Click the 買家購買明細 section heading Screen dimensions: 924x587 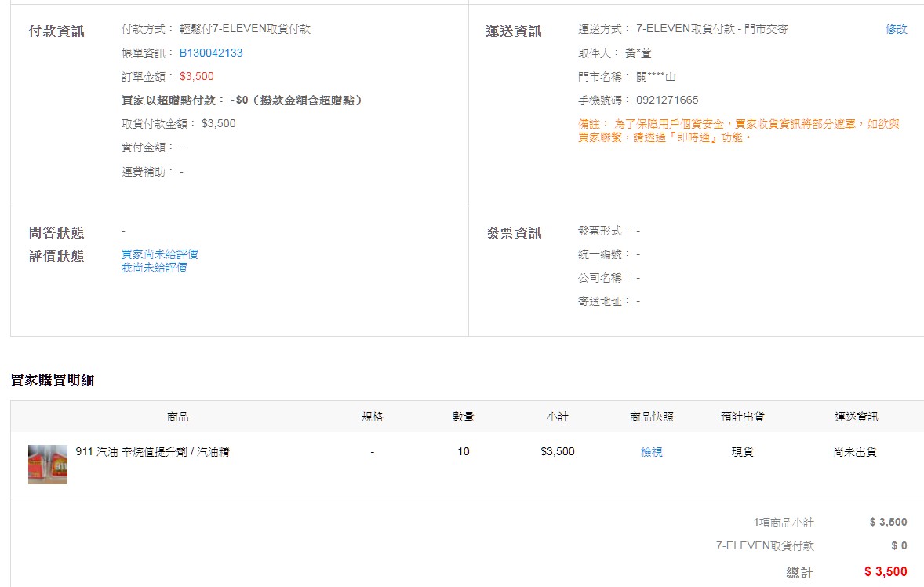pos(53,381)
